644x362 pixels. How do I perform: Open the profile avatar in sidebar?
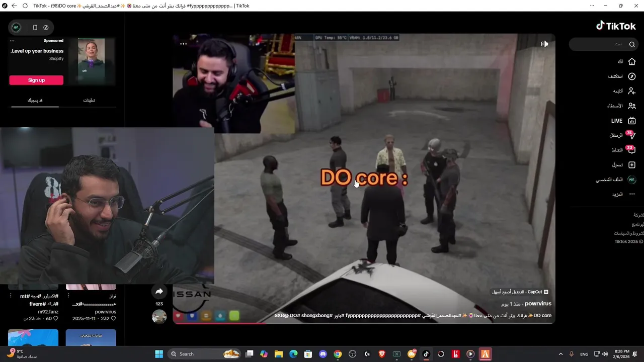(x=632, y=179)
